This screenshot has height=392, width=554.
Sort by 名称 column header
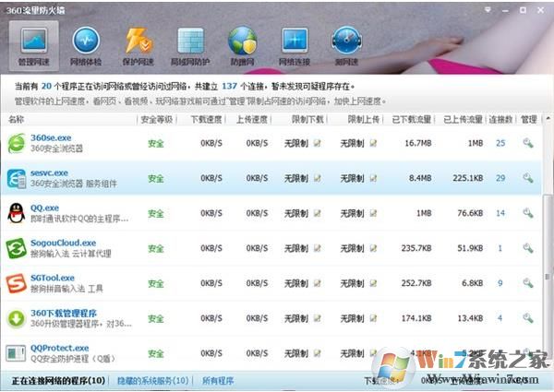click(x=17, y=120)
